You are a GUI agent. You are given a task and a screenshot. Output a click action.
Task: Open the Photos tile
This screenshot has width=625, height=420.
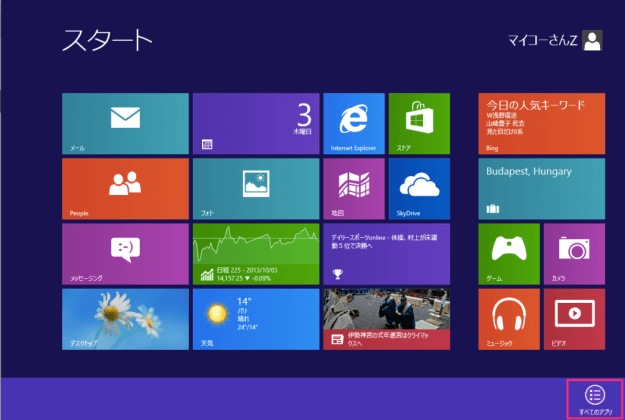click(255, 188)
